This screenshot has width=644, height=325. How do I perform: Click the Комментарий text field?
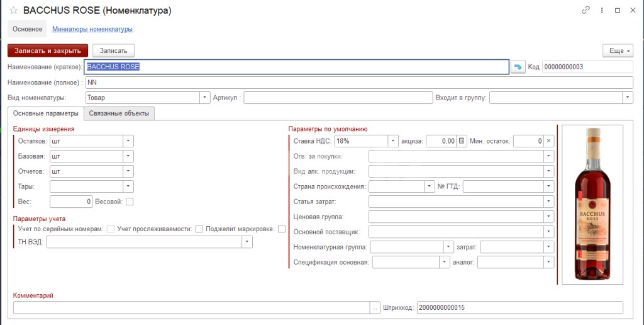pos(191,307)
